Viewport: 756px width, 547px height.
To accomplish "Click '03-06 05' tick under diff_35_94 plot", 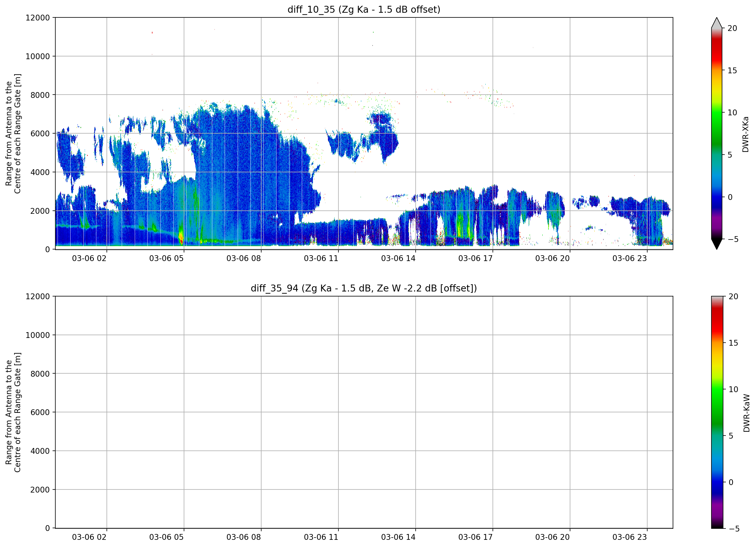I will (166, 537).
